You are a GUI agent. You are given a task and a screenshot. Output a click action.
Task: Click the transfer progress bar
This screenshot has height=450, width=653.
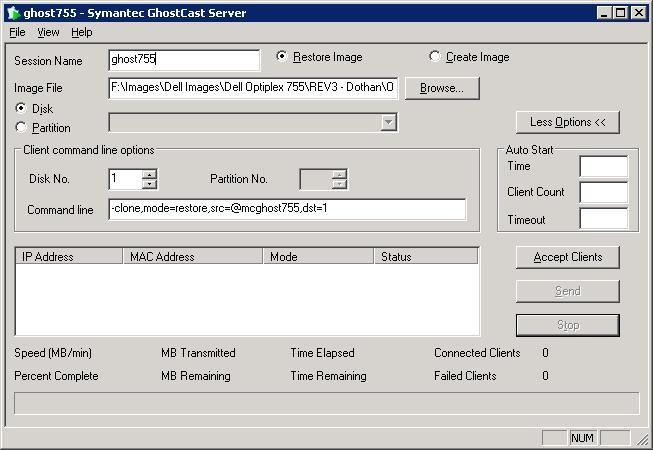pos(326,403)
